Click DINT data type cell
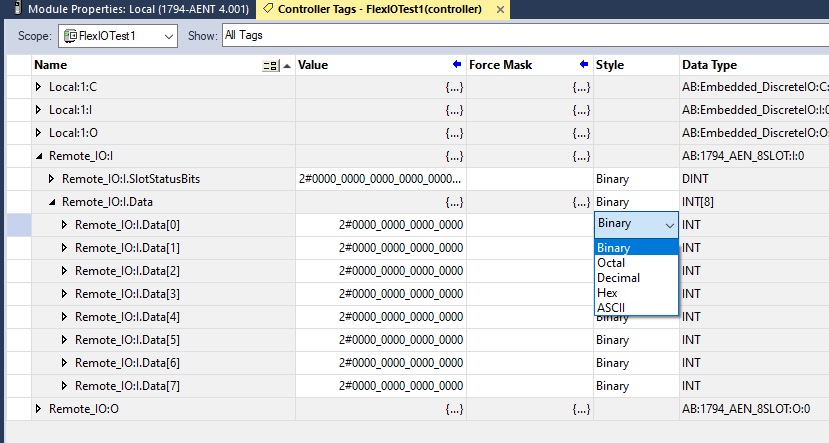The image size is (829, 443). coord(754,179)
